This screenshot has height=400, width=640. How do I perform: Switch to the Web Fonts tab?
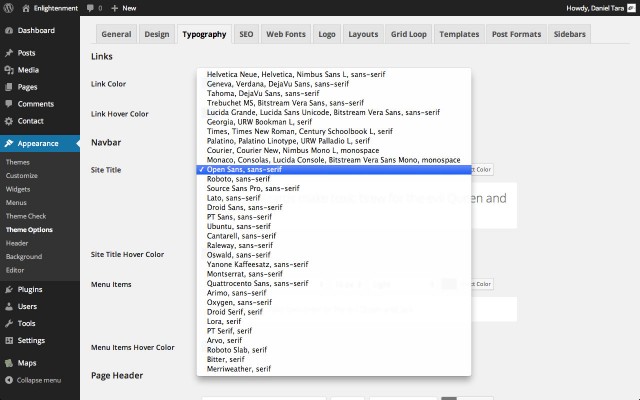(286, 34)
